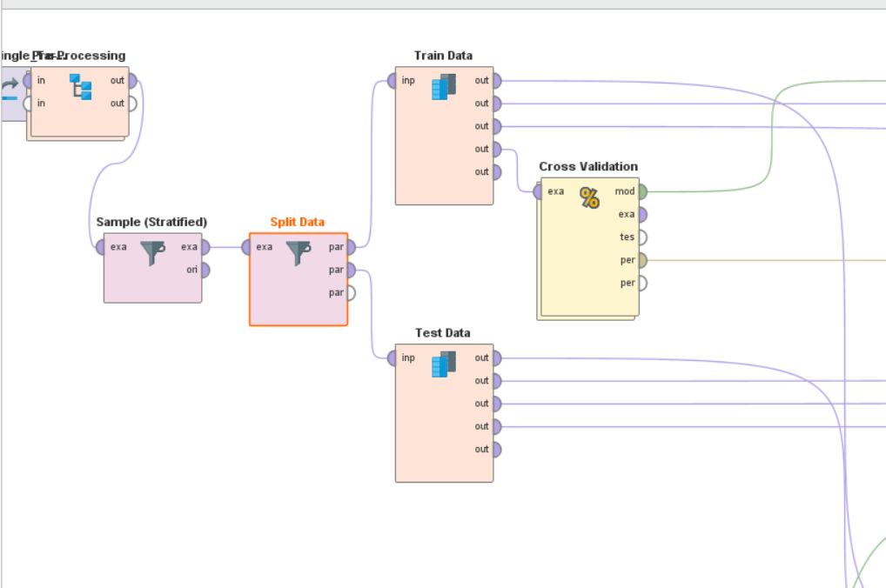The image size is (886, 588).
Task: Click the first 'out' port of Train Data
Action: (x=497, y=81)
